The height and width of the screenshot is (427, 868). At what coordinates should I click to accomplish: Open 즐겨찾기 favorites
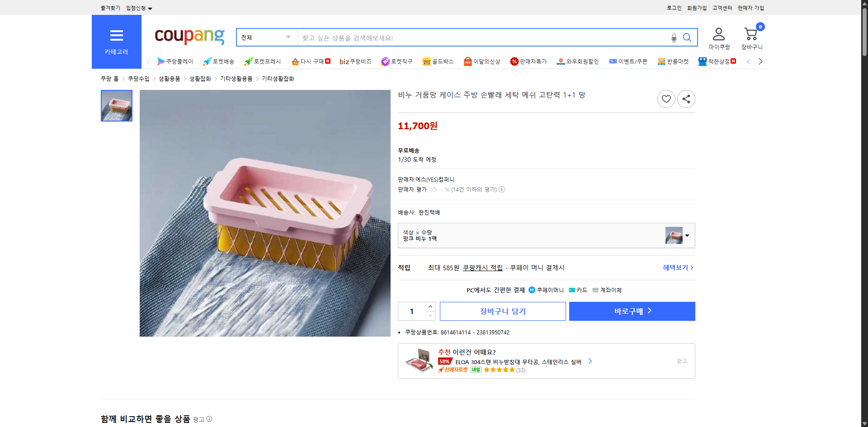109,8
